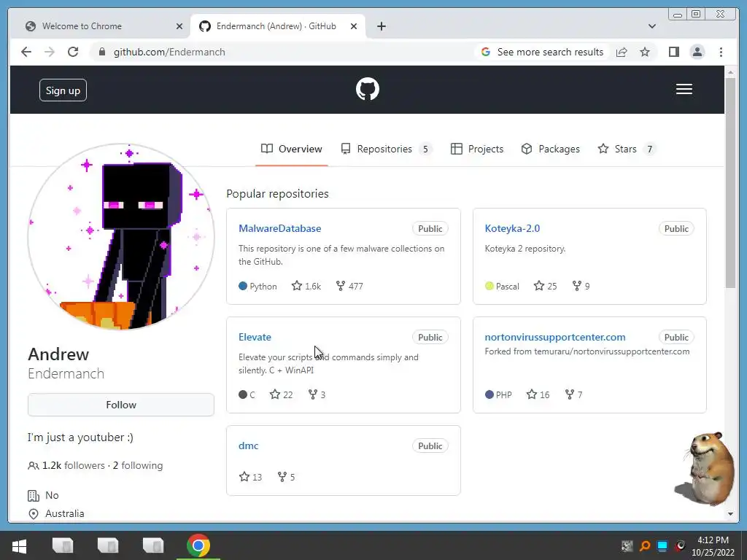Open the Koteyka-2.0 repository link

(512, 228)
